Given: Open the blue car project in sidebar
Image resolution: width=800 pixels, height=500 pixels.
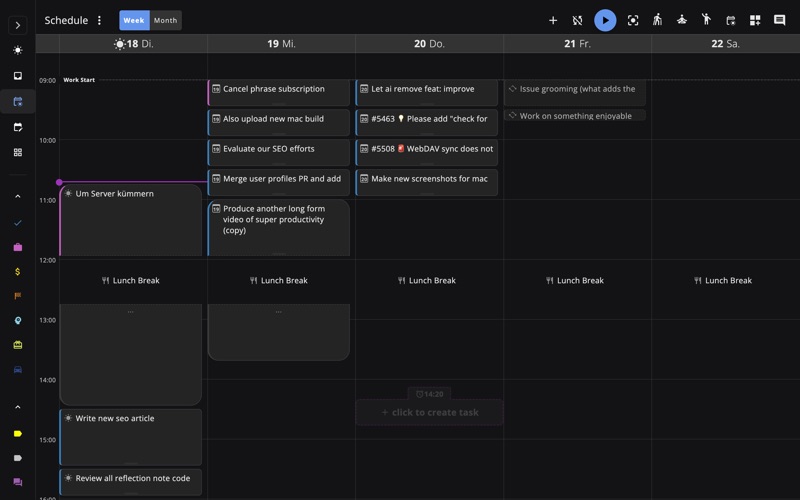Looking at the screenshot, I should point(18,369).
